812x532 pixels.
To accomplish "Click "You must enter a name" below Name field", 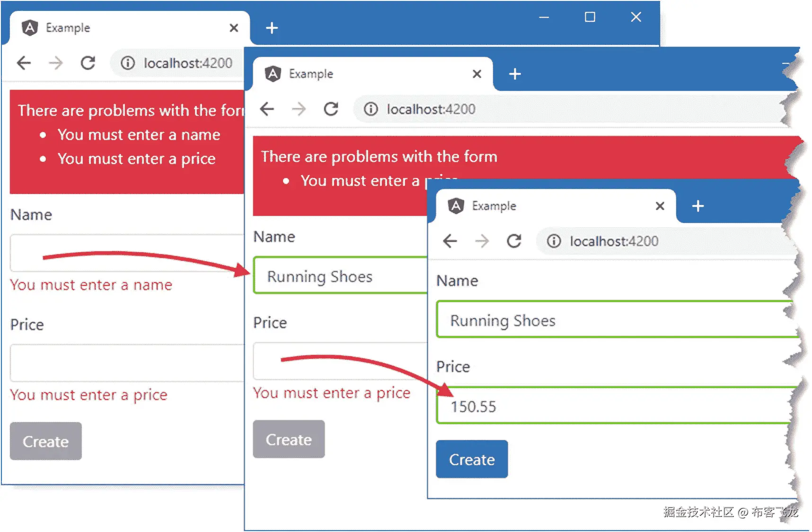I will [x=91, y=285].
